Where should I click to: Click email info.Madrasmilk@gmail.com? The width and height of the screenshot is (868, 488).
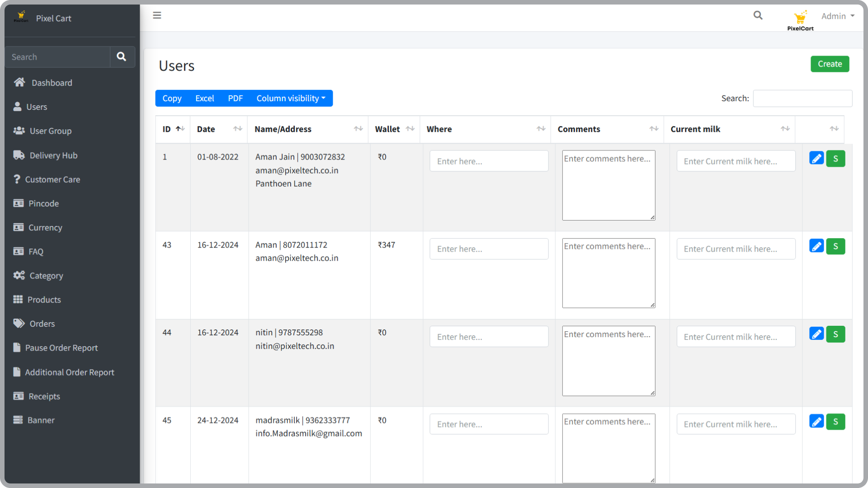(309, 433)
